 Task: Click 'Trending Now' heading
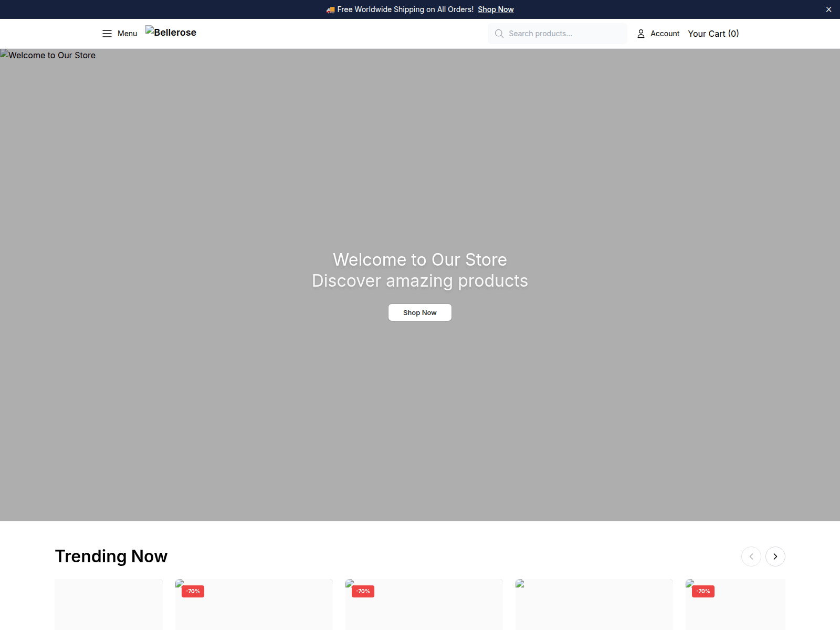coord(111,556)
